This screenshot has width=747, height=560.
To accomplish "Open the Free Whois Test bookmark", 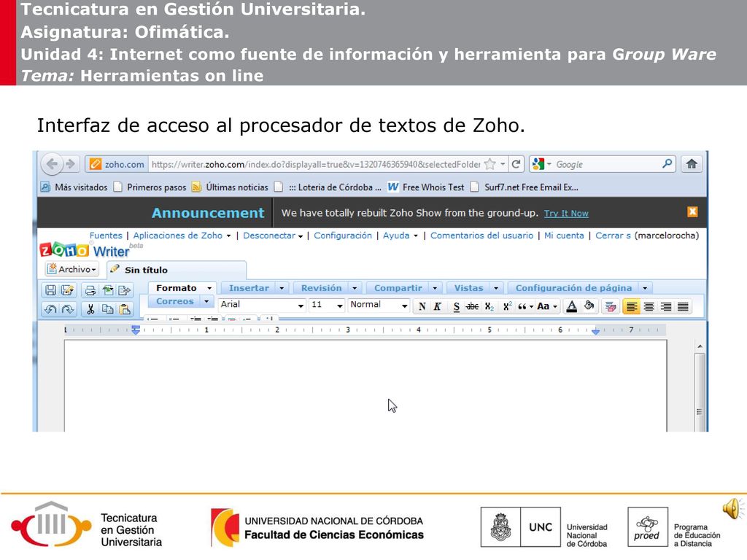I will [426, 187].
